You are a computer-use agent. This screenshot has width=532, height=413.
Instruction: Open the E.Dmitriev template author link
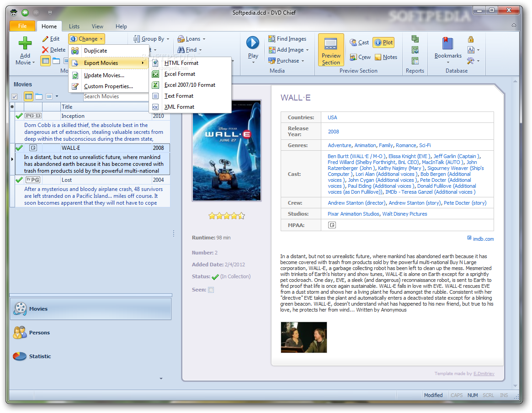[x=484, y=374]
